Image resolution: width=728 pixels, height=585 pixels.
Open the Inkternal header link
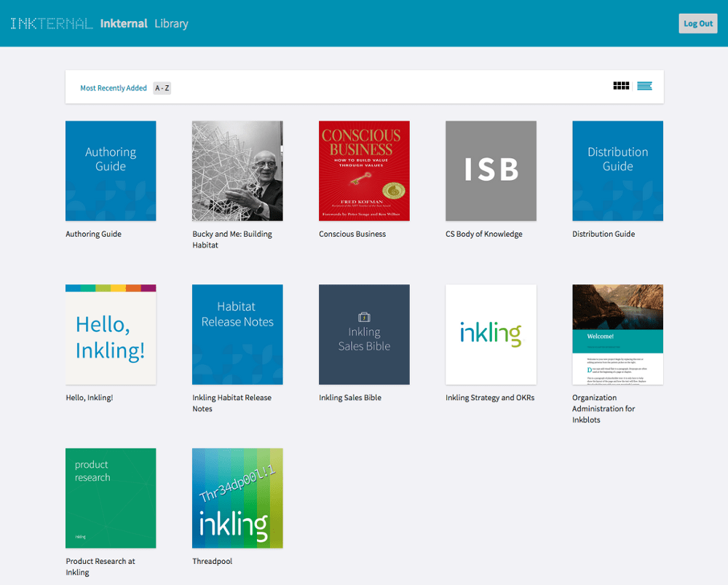pyautogui.click(x=124, y=24)
